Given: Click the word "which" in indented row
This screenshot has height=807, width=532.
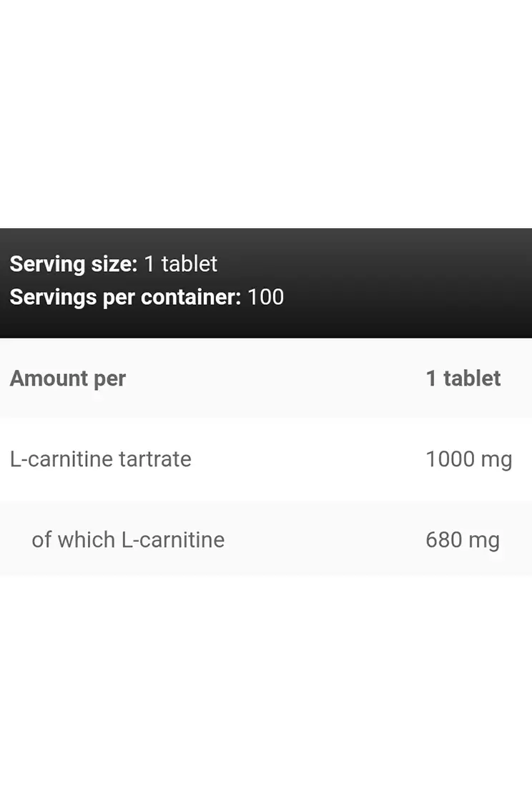Looking at the screenshot, I should tap(86, 539).
